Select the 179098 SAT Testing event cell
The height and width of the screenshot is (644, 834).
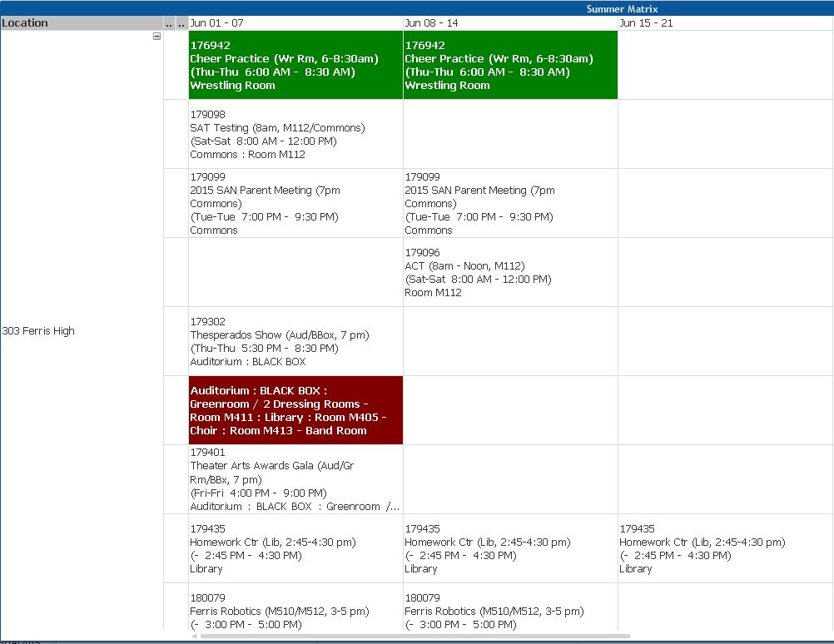coord(295,134)
